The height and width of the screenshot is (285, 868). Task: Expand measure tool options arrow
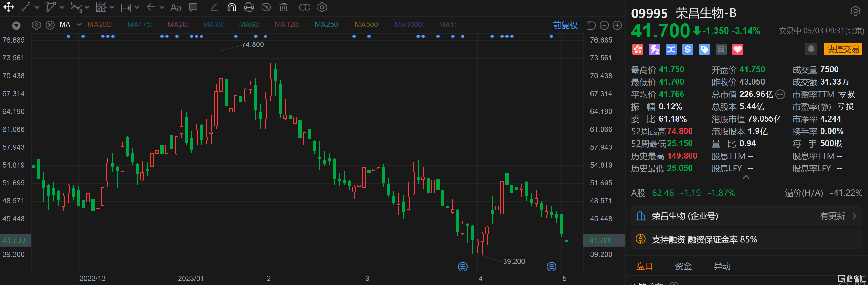click(112, 7)
